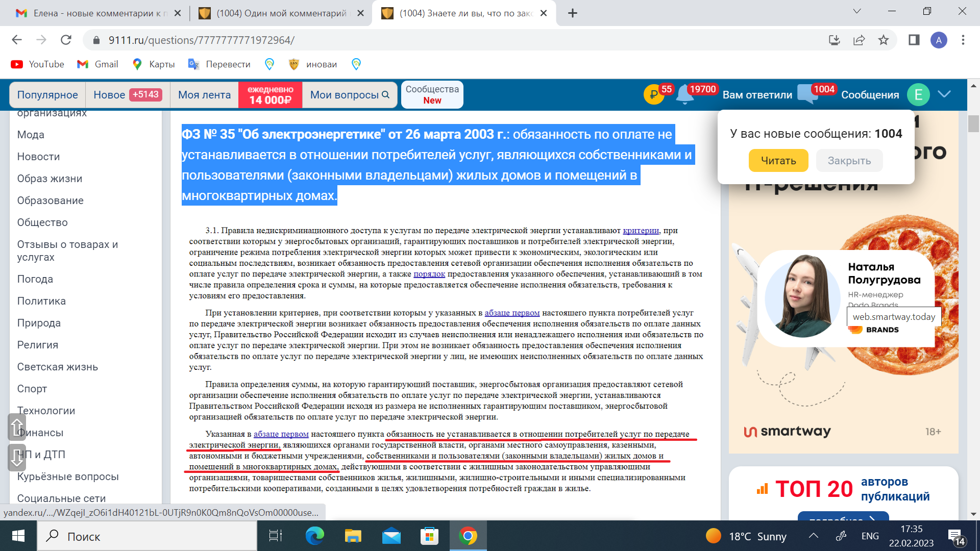This screenshot has height=551, width=980.
Task: Click the browser share icon
Action: tap(859, 40)
